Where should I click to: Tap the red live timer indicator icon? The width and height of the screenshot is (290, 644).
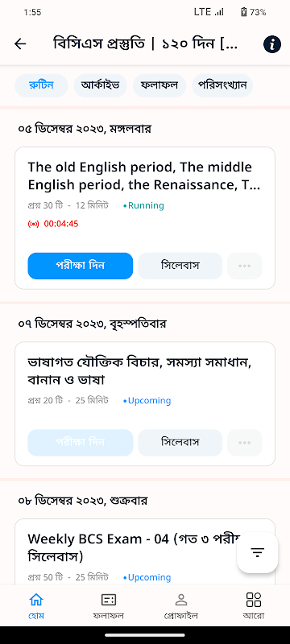(x=33, y=225)
